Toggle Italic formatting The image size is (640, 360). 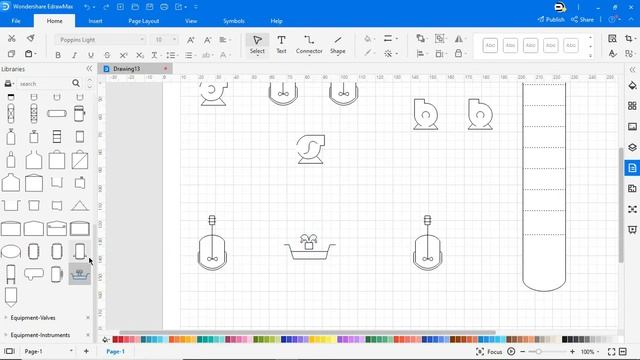click(74, 55)
